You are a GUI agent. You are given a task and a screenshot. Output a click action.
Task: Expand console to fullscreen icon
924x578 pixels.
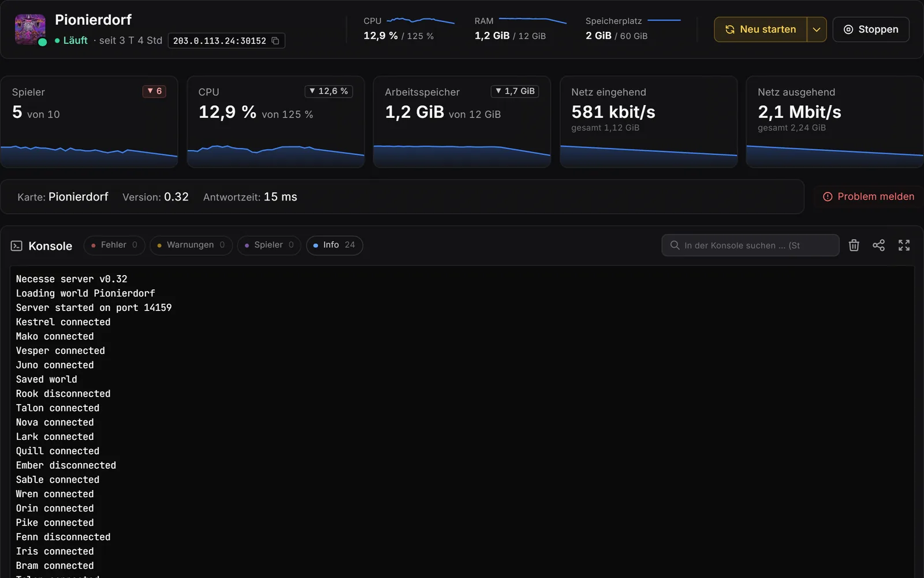click(904, 245)
